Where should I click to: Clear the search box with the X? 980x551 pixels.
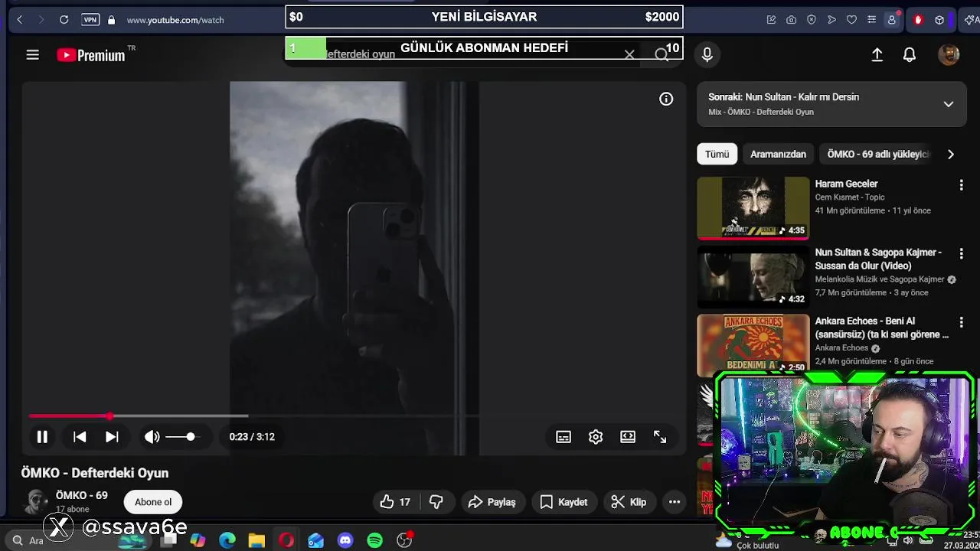(629, 55)
